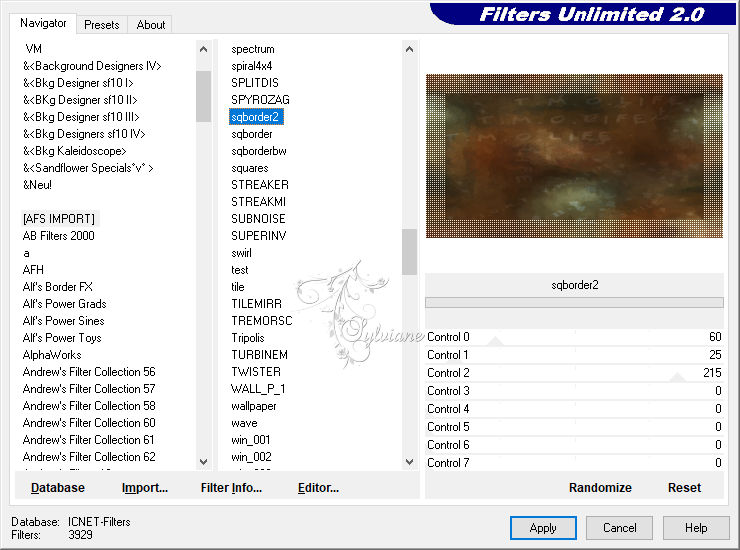
Task: Adjust the Control 3 slider
Action: click(574, 391)
